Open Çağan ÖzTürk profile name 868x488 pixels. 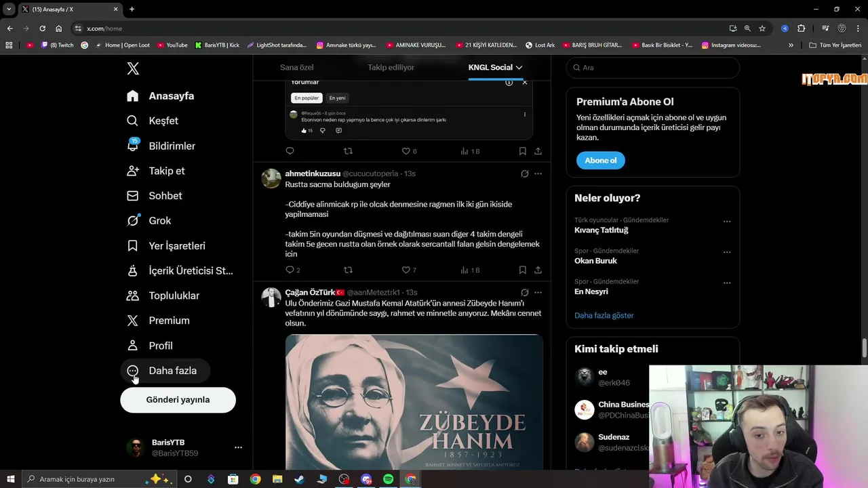coord(310,292)
